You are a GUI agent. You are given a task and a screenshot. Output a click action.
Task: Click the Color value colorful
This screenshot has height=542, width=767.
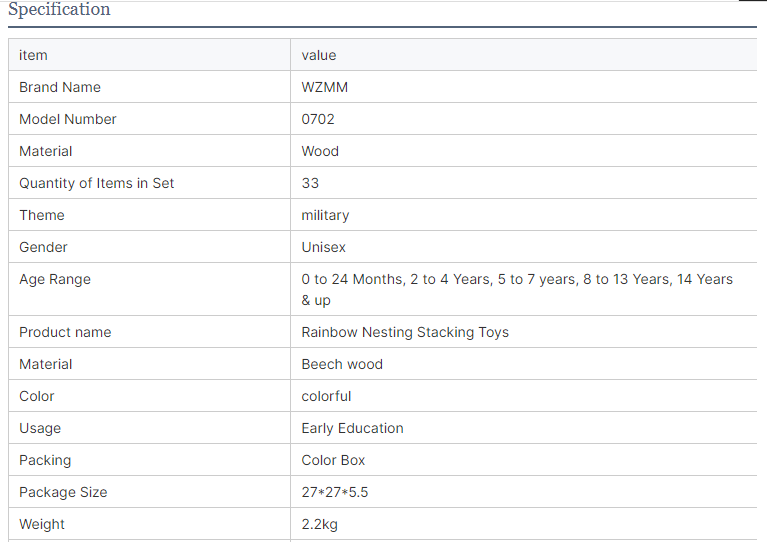tap(326, 396)
